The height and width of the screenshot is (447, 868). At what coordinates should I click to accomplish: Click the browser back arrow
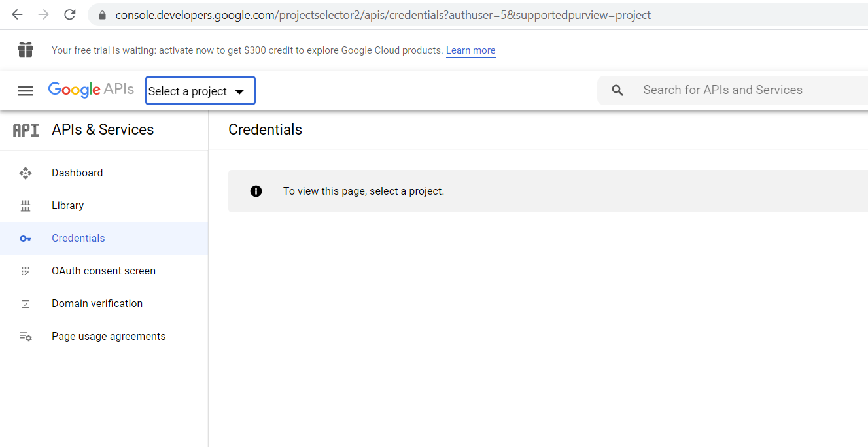17,14
